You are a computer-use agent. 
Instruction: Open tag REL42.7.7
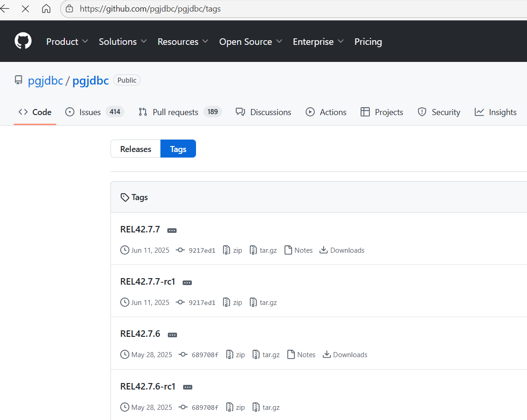pos(140,229)
